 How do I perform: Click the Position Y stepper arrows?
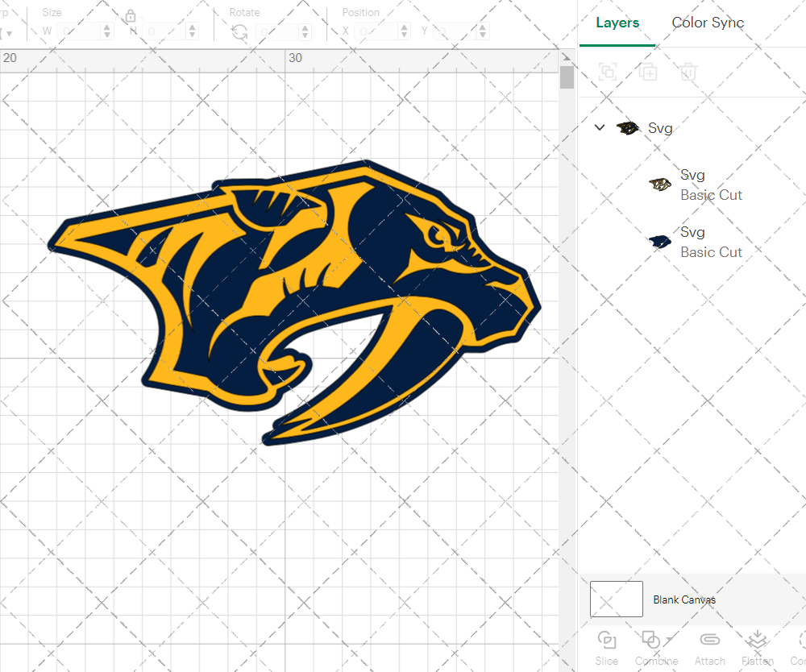(483, 31)
